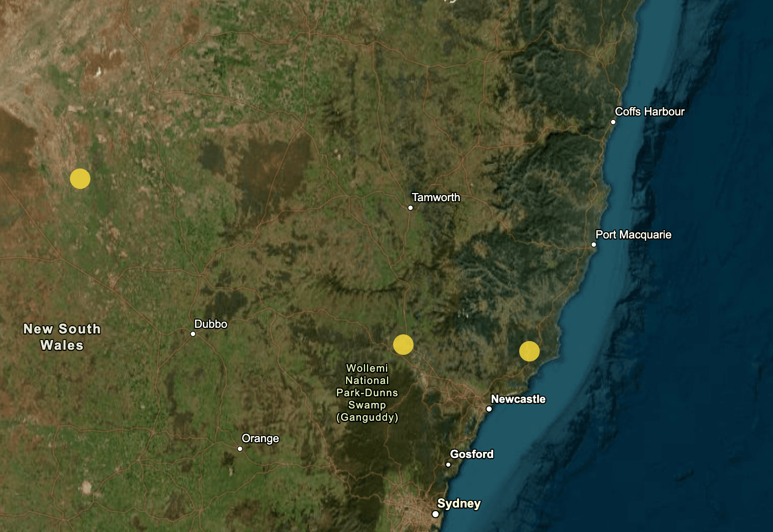Select the Tamworth label
The image size is (773, 532).
click(436, 198)
